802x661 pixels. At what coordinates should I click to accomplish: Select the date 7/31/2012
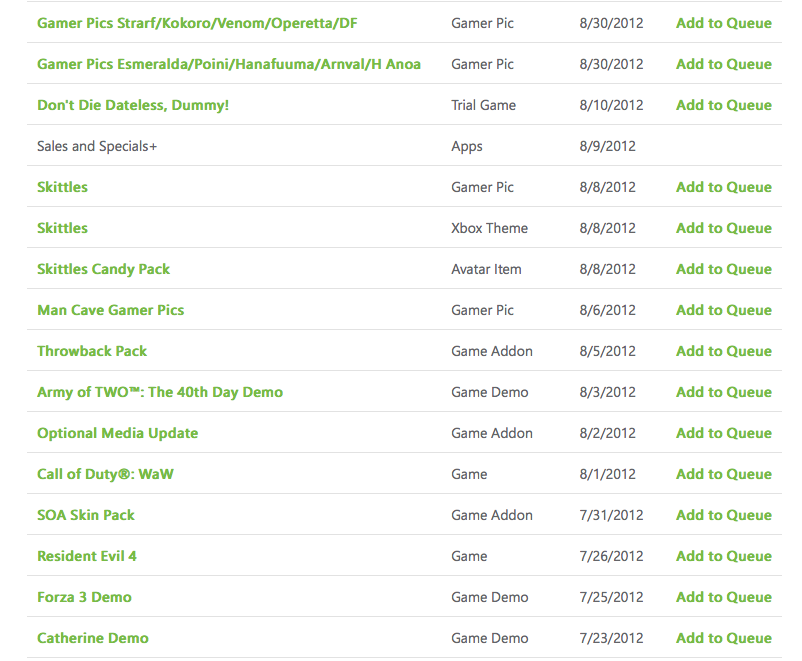(x=611, y=515)
